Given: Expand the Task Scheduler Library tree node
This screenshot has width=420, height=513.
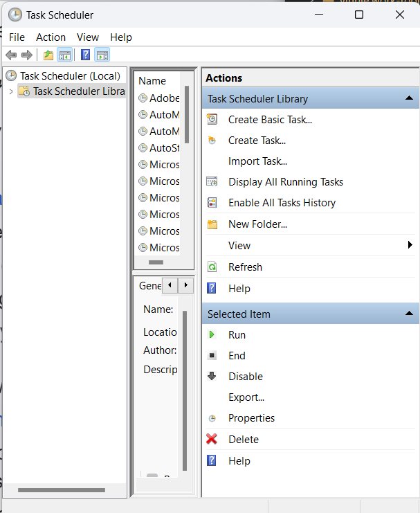Looking at the screenshot, I should pos(11,91).
